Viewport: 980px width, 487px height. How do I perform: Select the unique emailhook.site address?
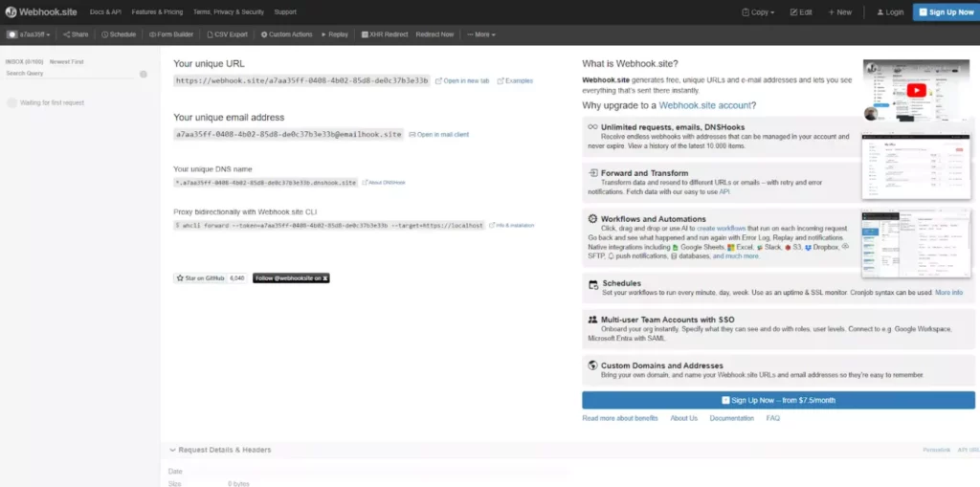click(289, 134)
